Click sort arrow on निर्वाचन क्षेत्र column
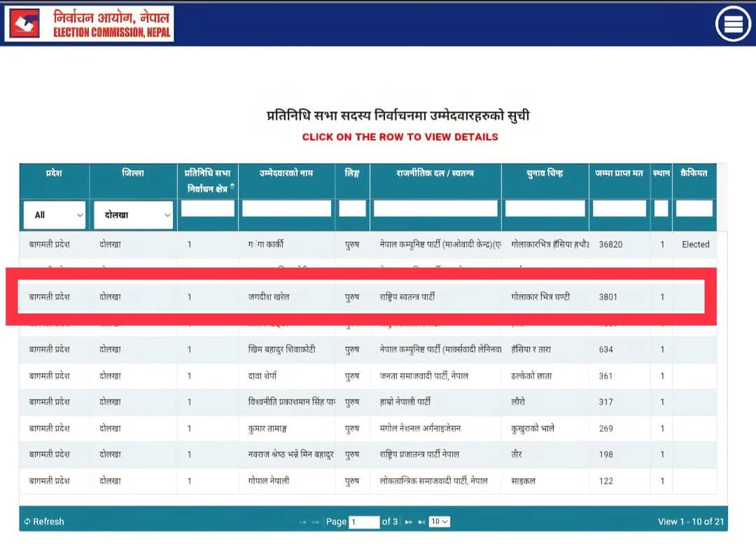 click(x=232, y=188)
